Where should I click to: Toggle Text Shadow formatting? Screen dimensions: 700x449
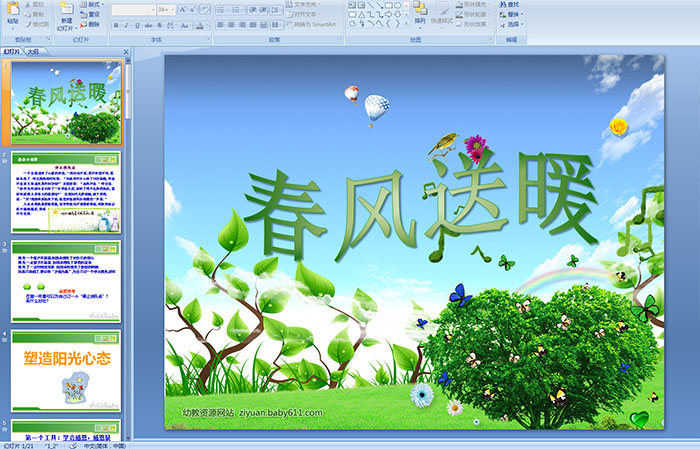pos(159,25)
